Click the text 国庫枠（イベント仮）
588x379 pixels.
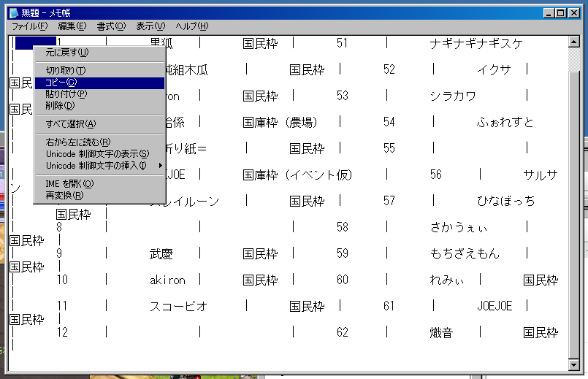point(297,175)
